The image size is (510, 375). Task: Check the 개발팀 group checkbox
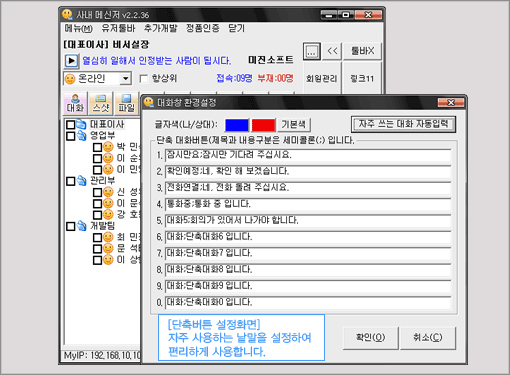point(71,226)
